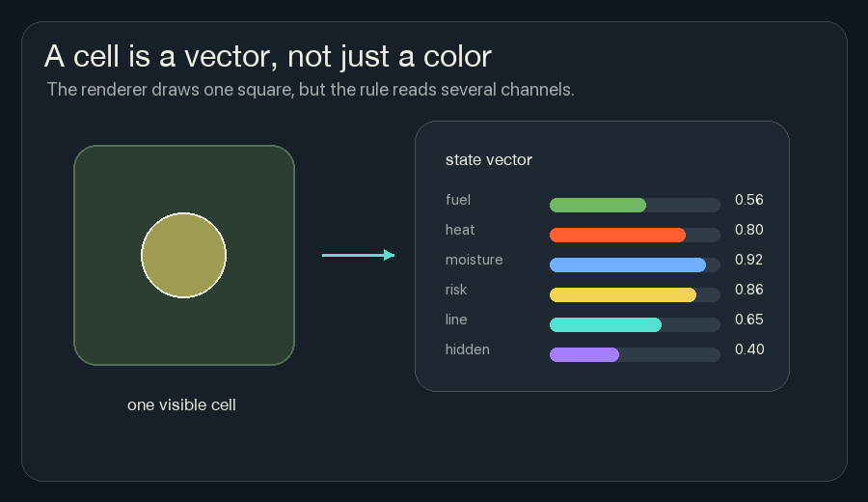Click the 0.92 moisture value
Image resolution: width=868 pixels, height=502 pixels.
749,260
